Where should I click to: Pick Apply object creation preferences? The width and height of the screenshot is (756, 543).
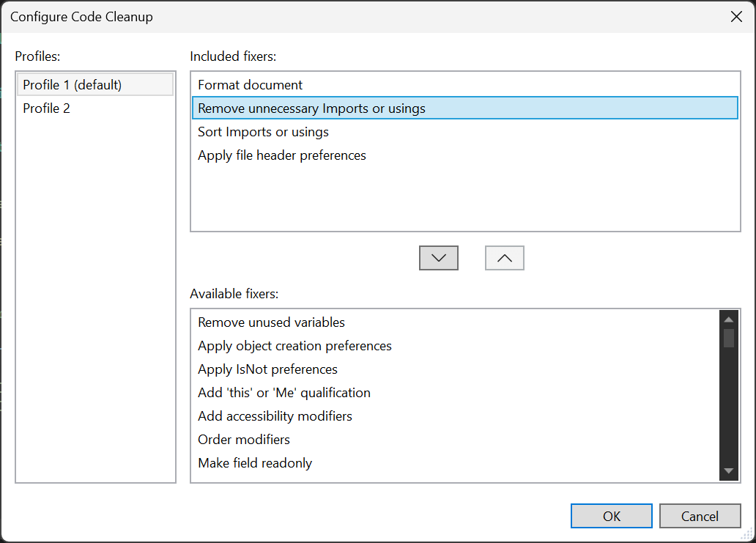294,346
